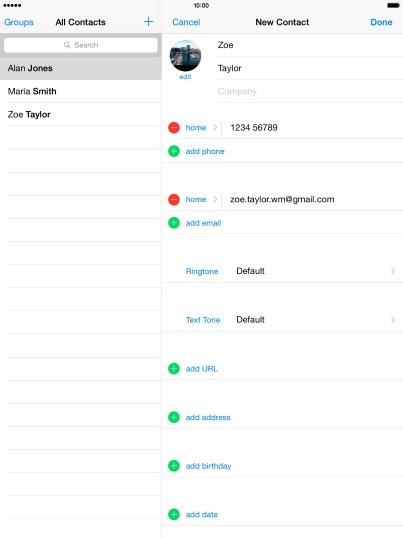Save contact with the Done button
The width and height of the screenshot is (403, 538).
pyautogui.click(x=381, y=22)
